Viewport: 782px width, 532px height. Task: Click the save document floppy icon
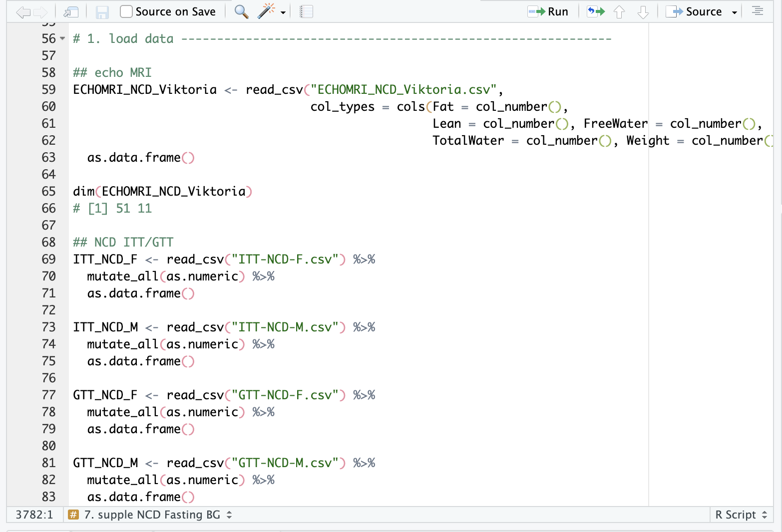tap(102, 12)
